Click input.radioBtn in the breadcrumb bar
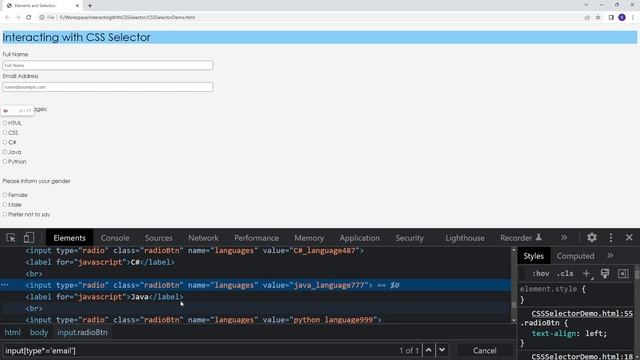This screenshot has width=640, height=360. click(x=82, y=332)
